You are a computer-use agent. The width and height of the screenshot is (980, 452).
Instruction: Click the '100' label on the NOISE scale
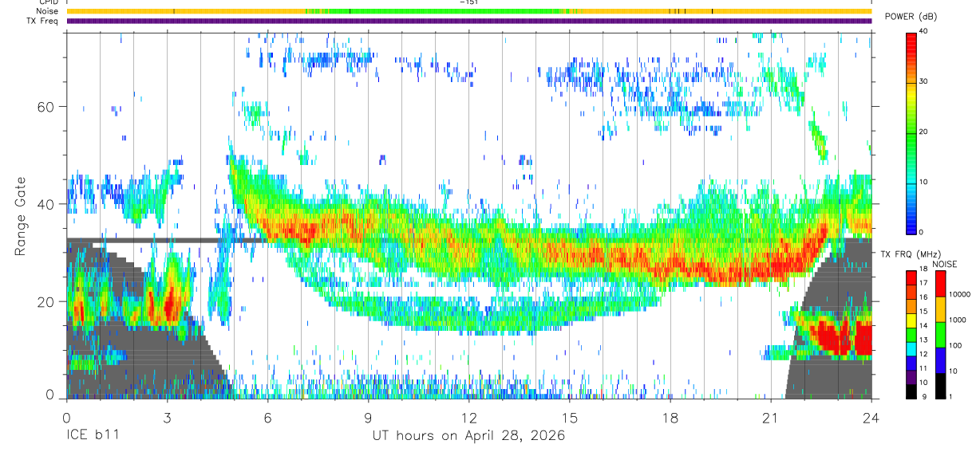coord(955,345)
